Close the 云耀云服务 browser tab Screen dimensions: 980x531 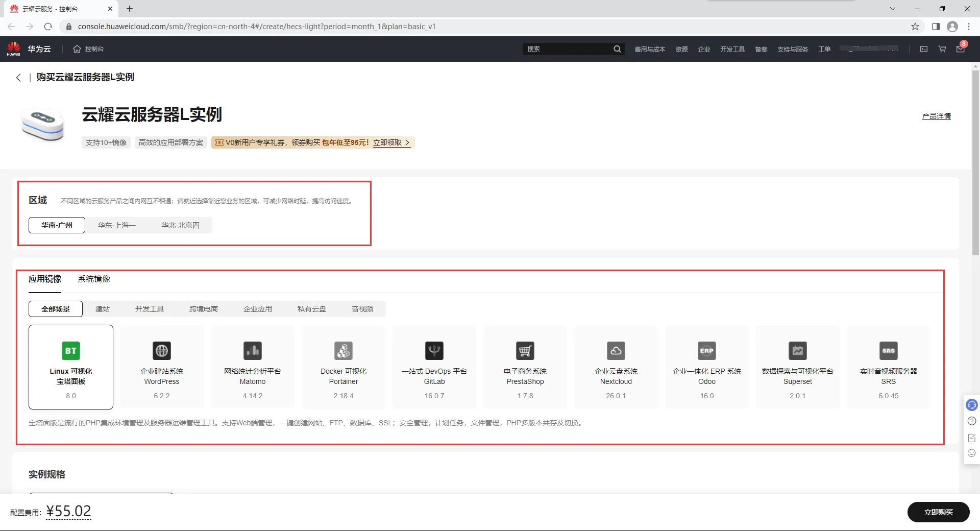coord(110,9)
